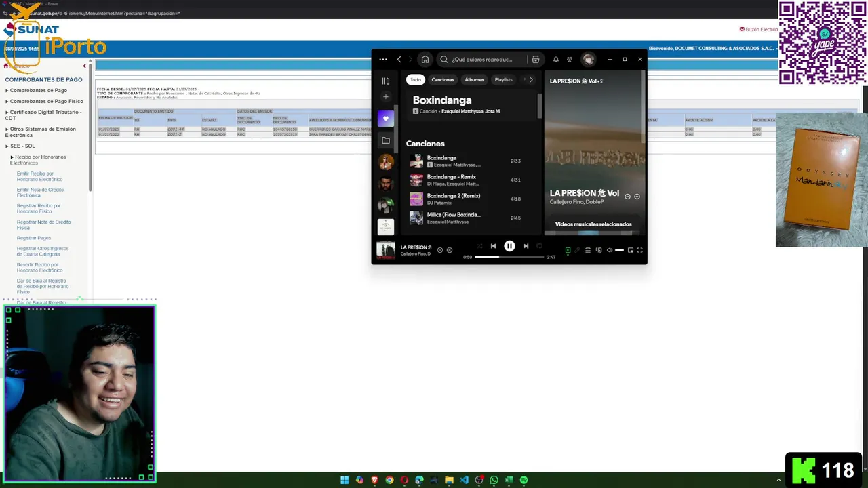This screenshot has height=488, width=868.
Task: Open WhatsApp from taskbar
Action: pyautogui.click(x=494, y=480)
